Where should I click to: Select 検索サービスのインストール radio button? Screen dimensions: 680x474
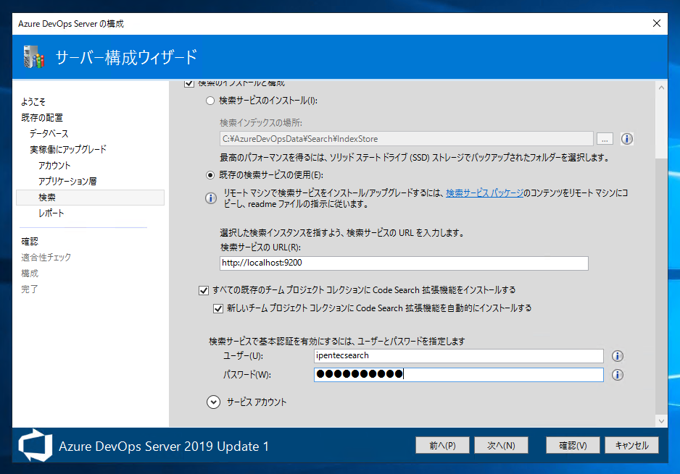click(210, 101)
